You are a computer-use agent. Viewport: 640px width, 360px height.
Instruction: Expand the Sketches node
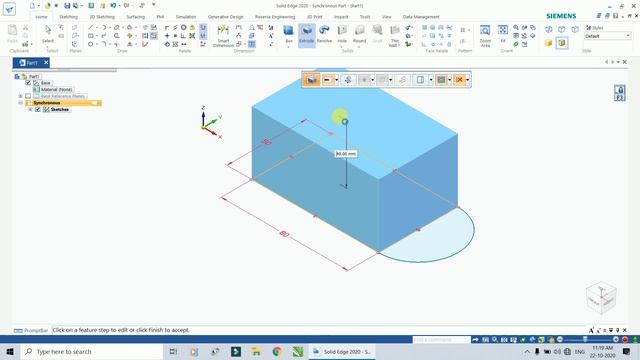(x=30, y=110)
